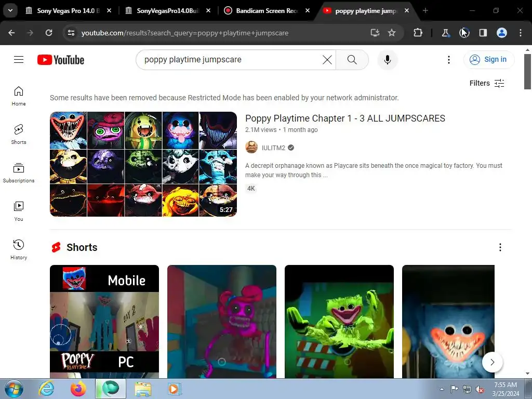The width and height of the screenshot is (532, 399).
Task: Open Shorts in the sidebar
Action: (19, 135)
